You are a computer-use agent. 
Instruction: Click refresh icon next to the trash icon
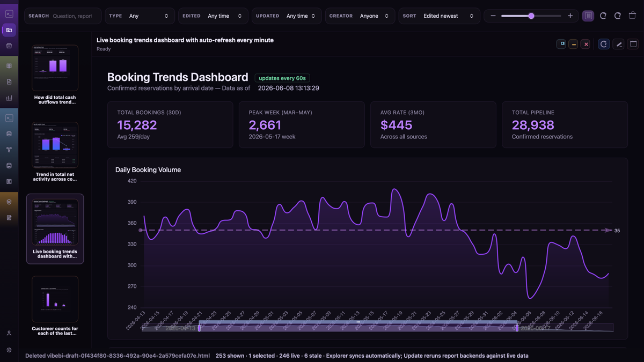click(x=618, y=16)
